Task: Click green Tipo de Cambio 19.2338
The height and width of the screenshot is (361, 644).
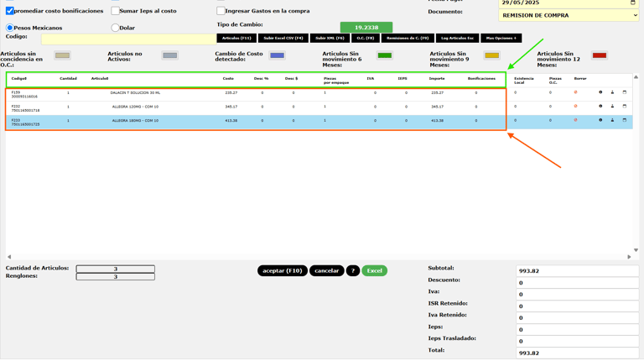Action: click(x=366, y=27)
